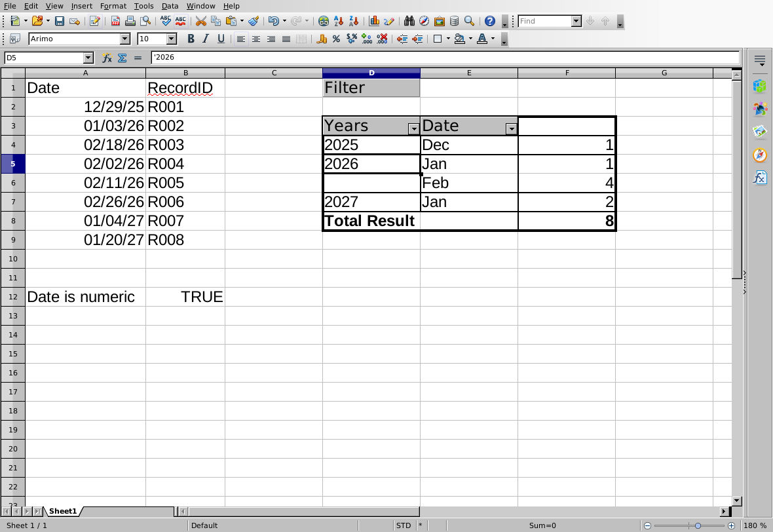
Task: Click the Paste clipboard icon
Action: click(231, 21)
